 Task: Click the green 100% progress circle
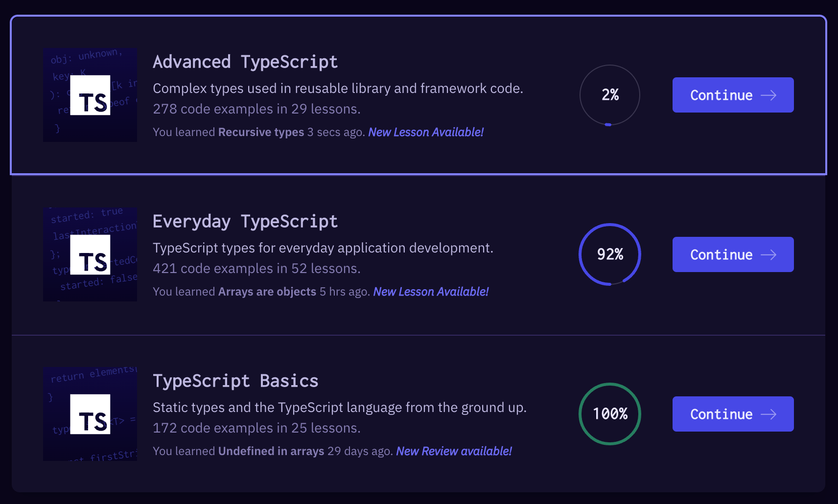[x=609, y=414]
